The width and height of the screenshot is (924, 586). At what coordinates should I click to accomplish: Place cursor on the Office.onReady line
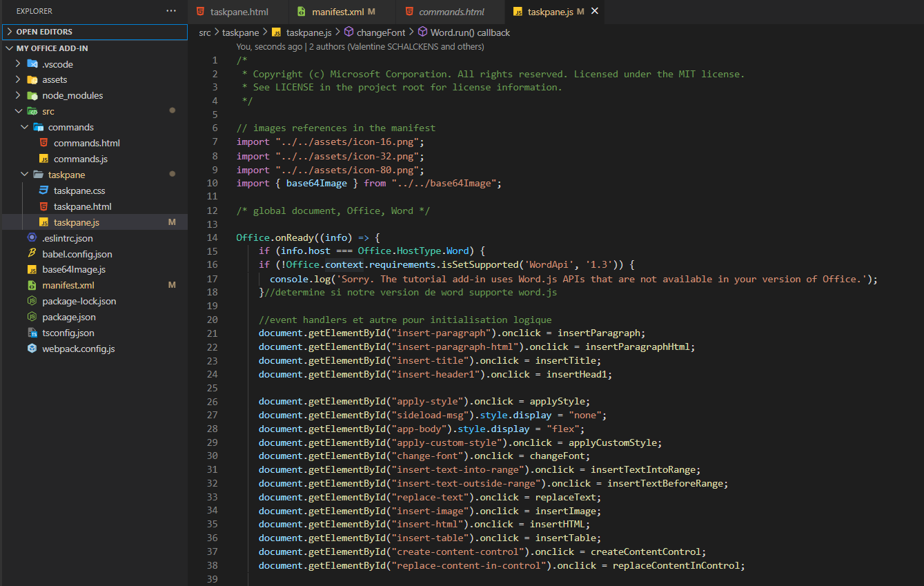coord(308,237)
